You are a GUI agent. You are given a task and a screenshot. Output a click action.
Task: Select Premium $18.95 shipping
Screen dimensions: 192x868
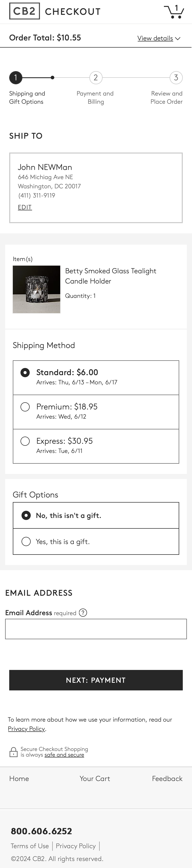point(25,407)
